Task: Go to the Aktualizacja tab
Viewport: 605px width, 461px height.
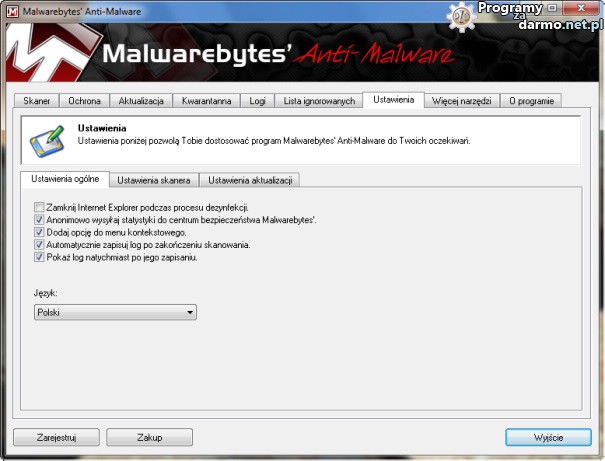Action: click(x=140, y=101)
